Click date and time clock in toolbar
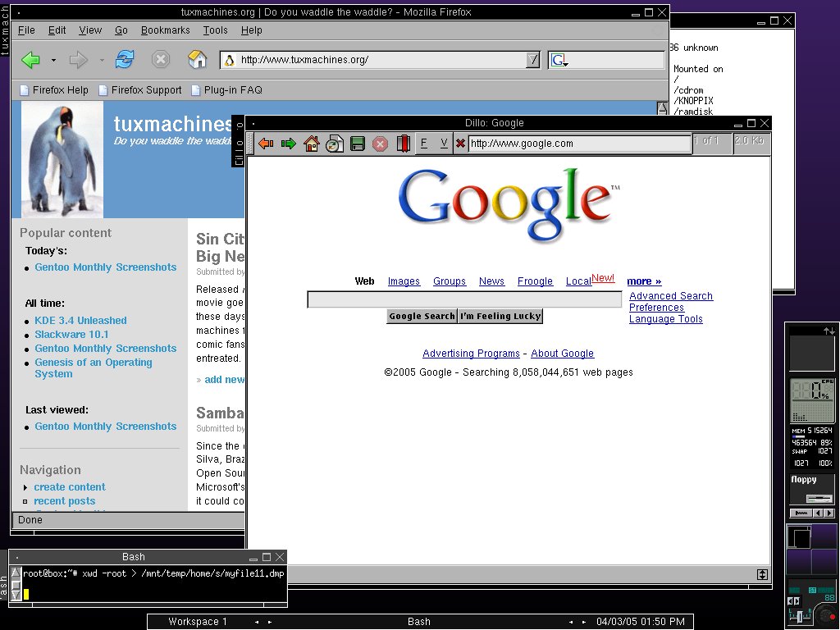Screen dimensions: 840x630 (640, 622)
